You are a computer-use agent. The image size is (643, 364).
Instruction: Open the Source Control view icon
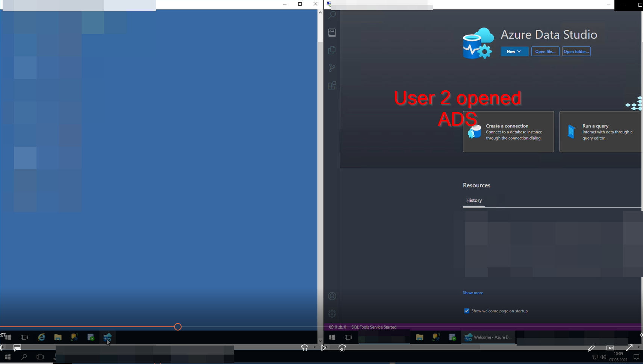[x=332, y=68]
